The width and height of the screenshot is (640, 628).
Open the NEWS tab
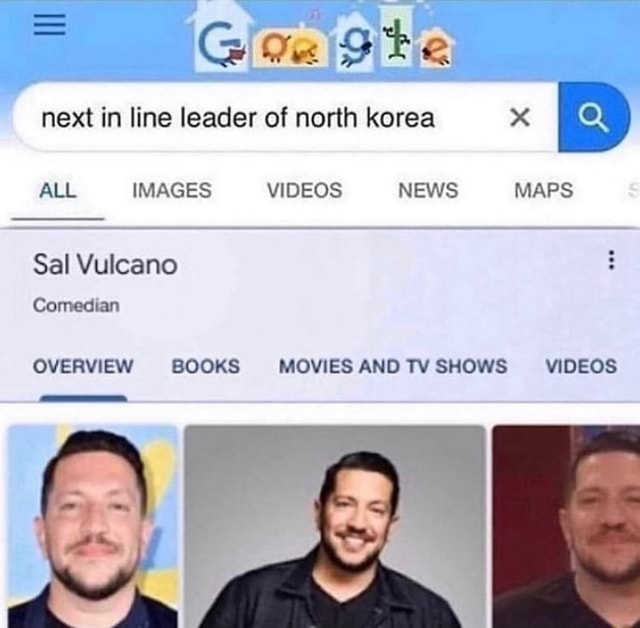pos(428,191)
